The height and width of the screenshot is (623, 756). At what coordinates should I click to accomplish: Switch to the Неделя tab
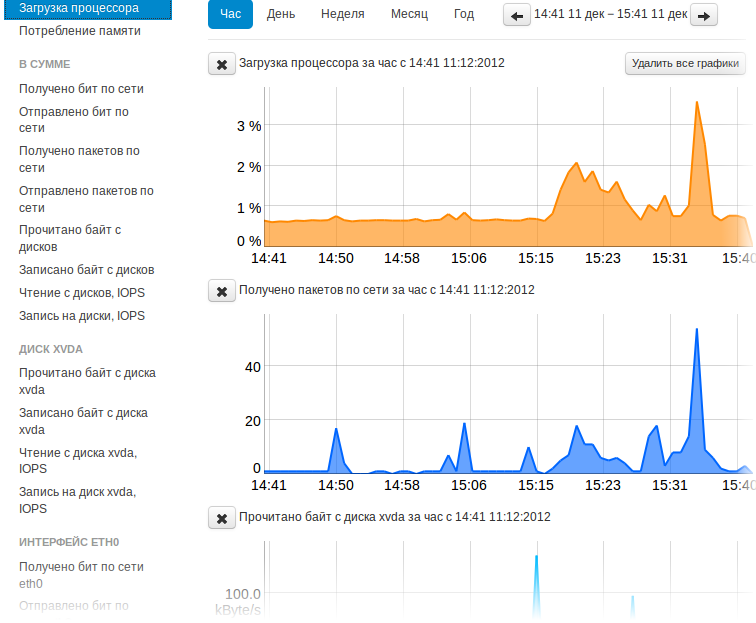click(342, 15)
